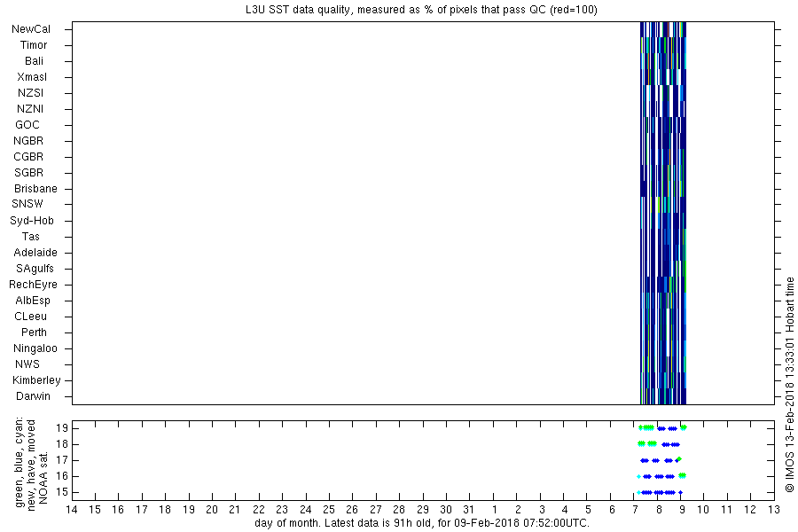Click the blue markers on satellite 15 row
798x532 pixels.
(661, 493)
